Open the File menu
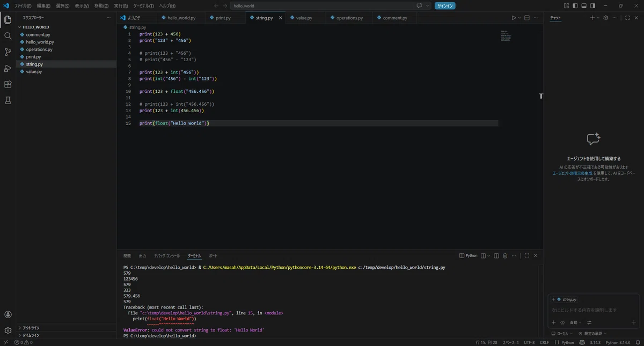The image size is (644, 346). [23, 5]
